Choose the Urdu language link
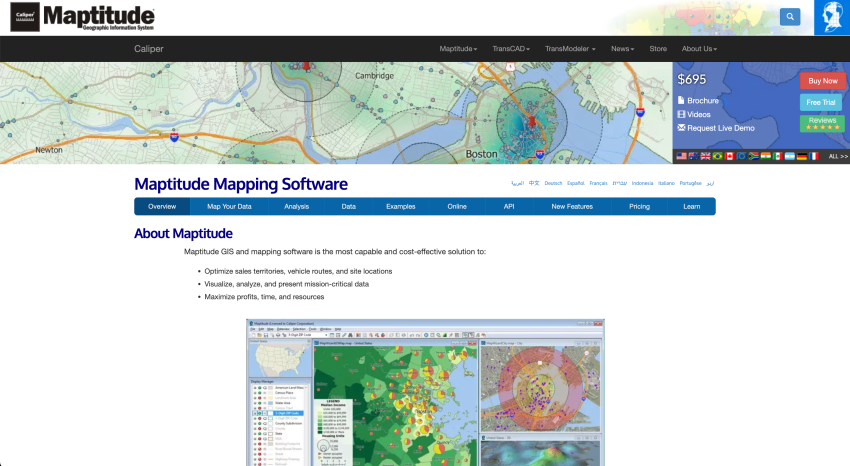Viewport: 850px width, 466px height. point(710,183)
